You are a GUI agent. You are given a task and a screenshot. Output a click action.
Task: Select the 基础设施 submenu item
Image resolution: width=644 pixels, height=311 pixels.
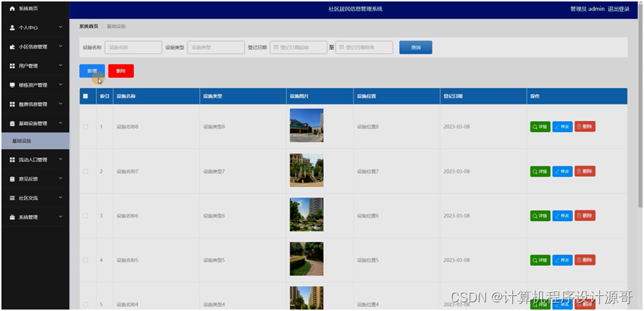(35, 141)
